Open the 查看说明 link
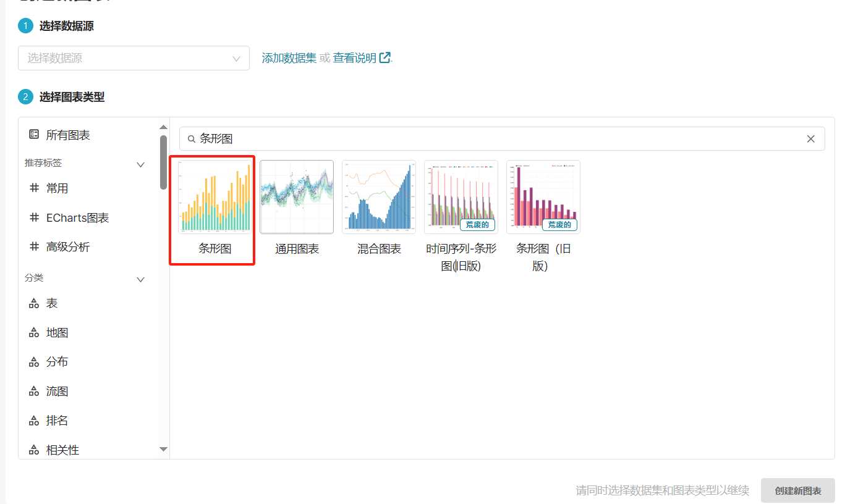Viewport: 845px width, 504px height. point(355,58)
